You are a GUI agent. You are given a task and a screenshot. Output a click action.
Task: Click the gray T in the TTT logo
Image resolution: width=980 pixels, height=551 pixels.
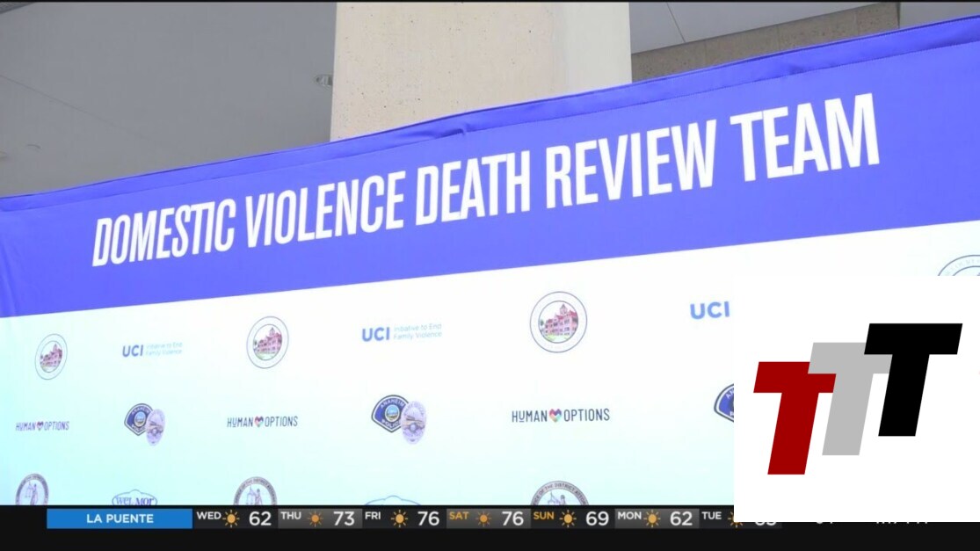pyautogui.click(x=844, y=395)
